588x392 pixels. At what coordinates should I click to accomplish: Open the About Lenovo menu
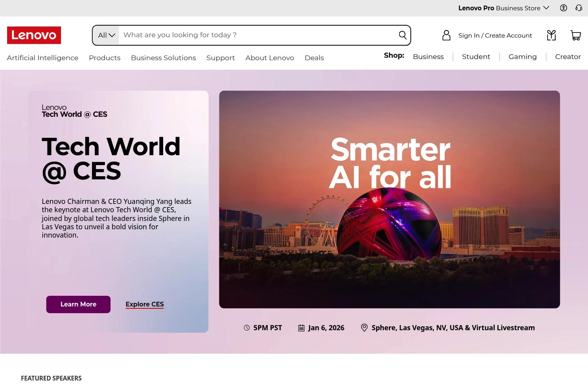coord(270,58)
